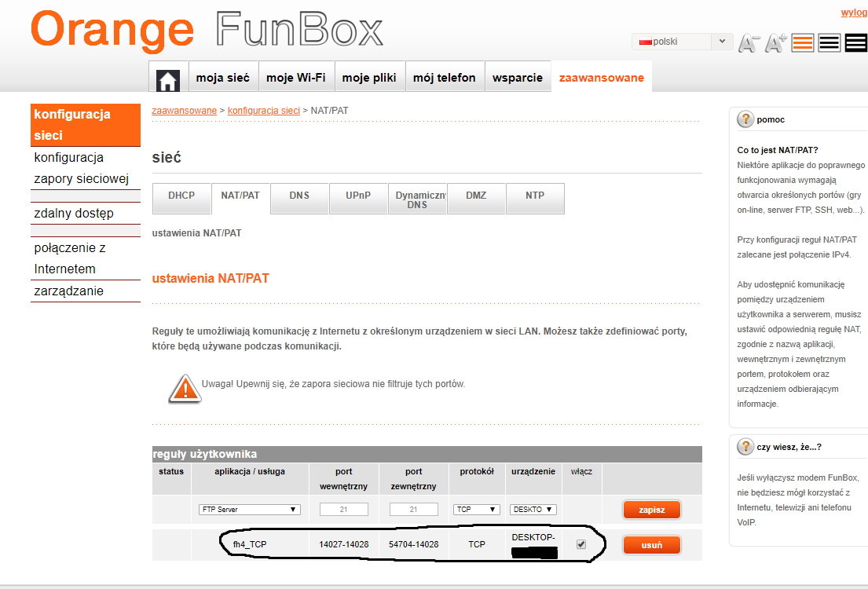The image size is (868, 589).
Task: Click the warning triangle icon
Action: point(185,388)
